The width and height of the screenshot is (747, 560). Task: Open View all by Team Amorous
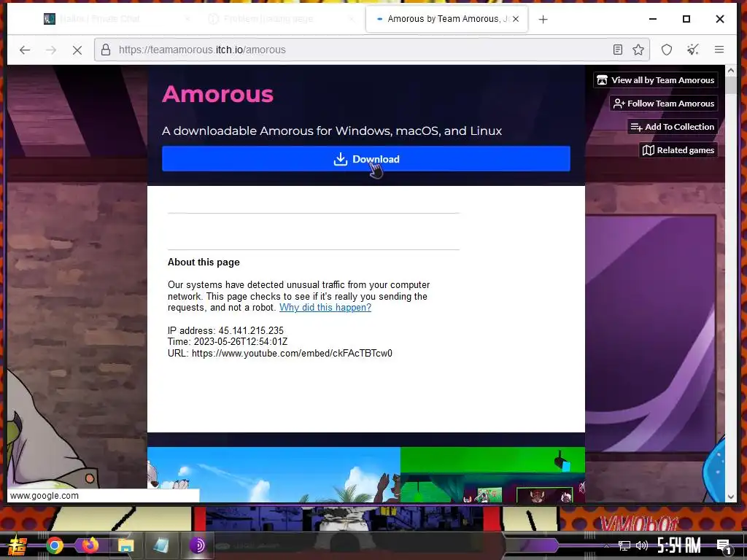656,80
